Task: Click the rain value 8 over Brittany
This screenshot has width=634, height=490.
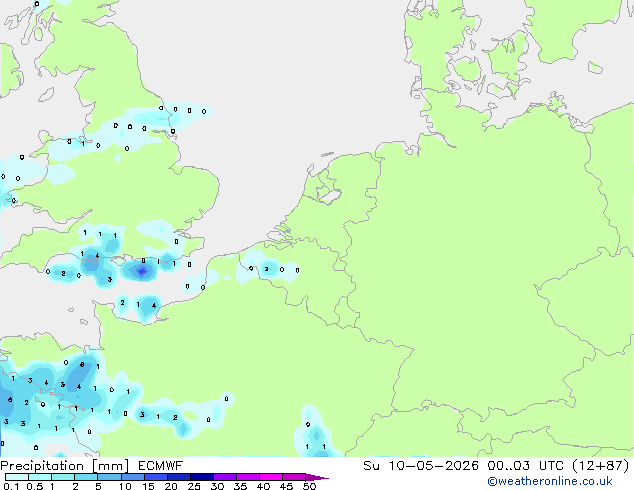Action: pyautogui.click(x=82, y=365)
